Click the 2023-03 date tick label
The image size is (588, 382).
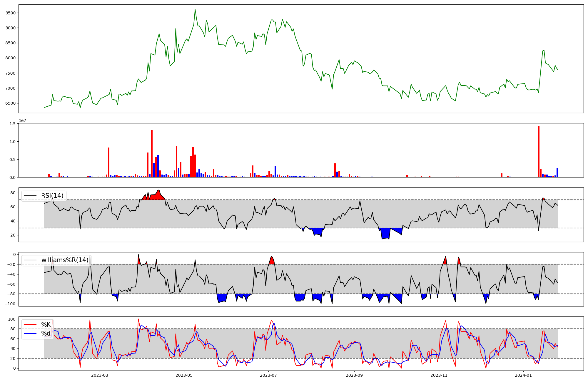(x=100, y=375)
